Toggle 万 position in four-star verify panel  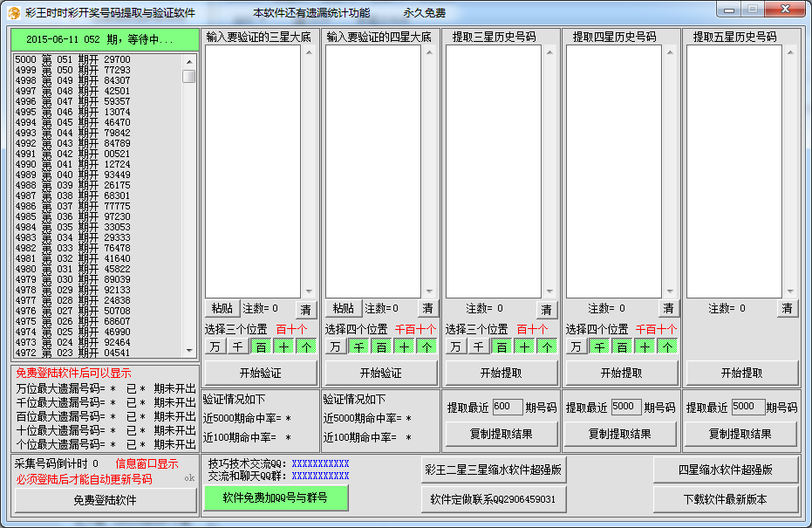click(x=335, y=346)
